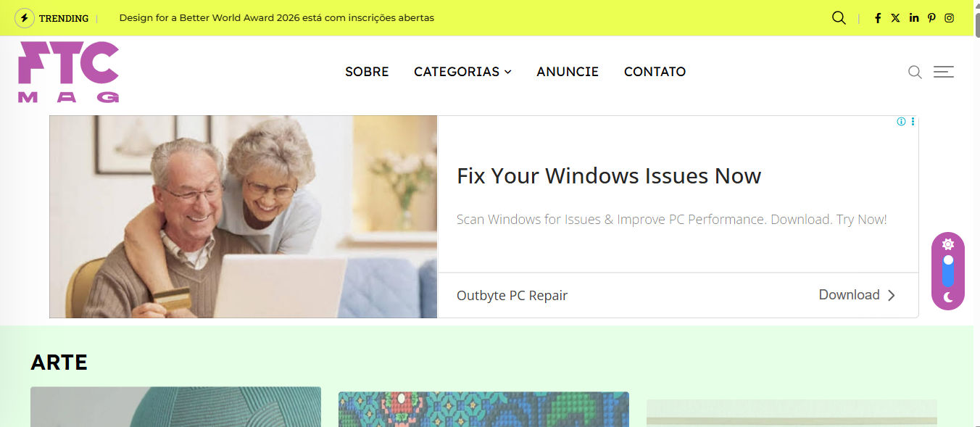
Task: Open the Pinterest profile icon
Action: (x=931, y=18)
